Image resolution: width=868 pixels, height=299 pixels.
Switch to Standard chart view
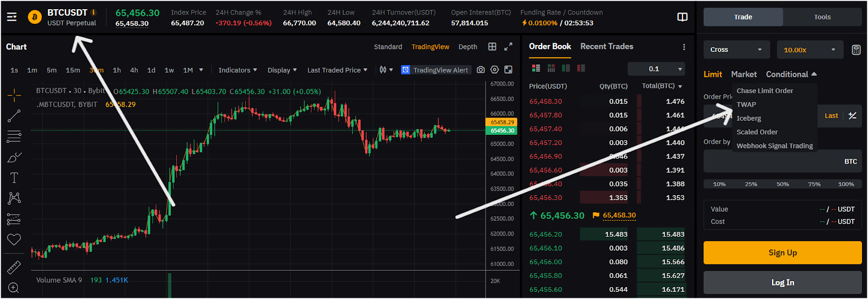pyautogui.click(x=388, y=47)
